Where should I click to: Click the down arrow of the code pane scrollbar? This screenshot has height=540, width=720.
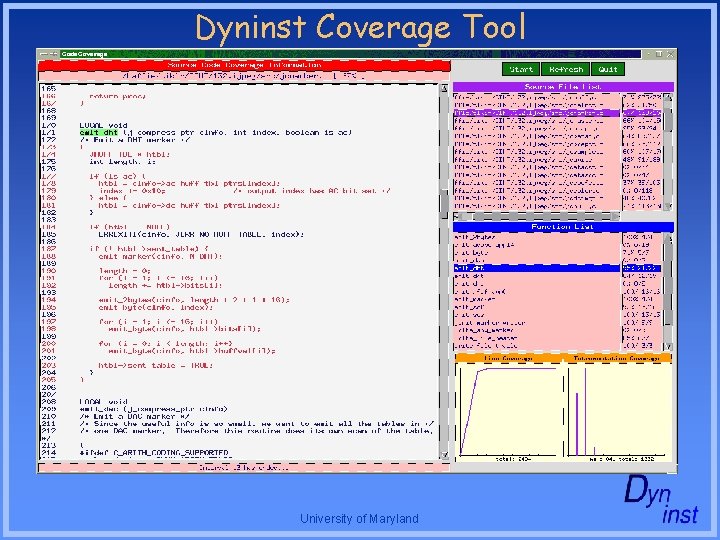(444, 455)
